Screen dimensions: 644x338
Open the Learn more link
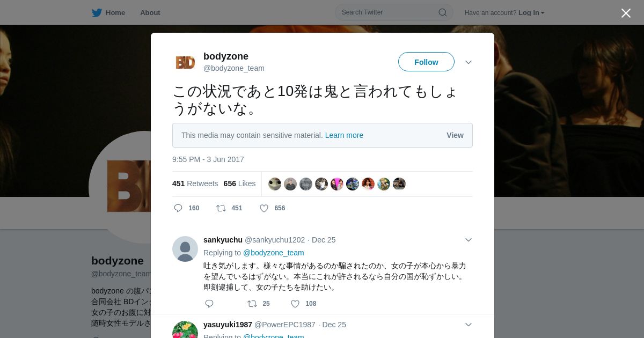(x=344, y=135)
